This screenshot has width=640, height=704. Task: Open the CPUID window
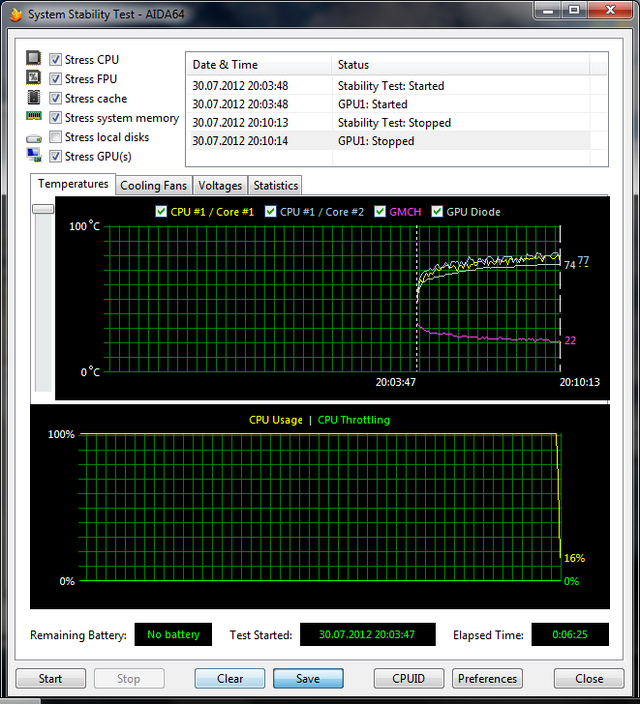click(408, 678)
